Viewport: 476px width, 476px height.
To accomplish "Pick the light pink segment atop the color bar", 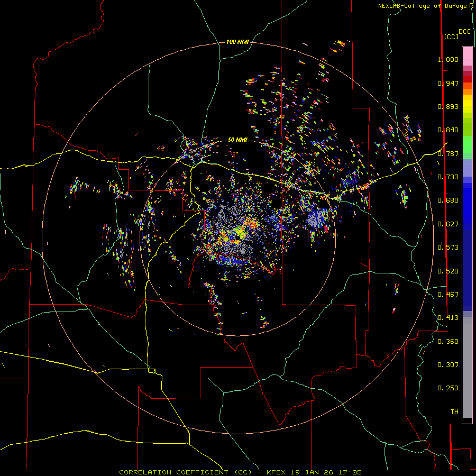I will tap(467, 56).
